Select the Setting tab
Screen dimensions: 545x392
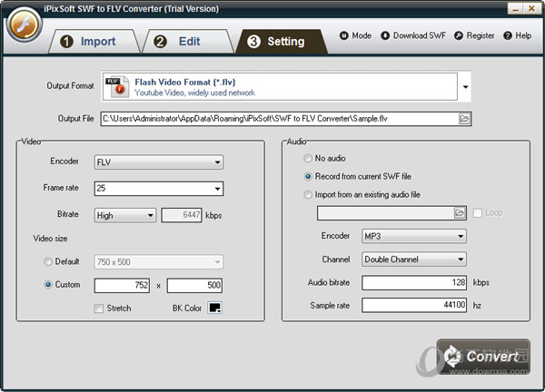click(x=282, y=42)
